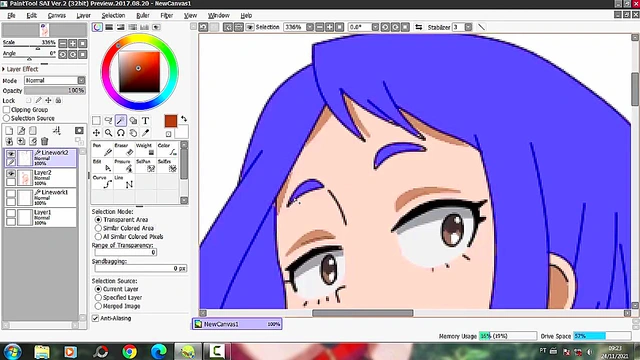The image size is (640, 360).
Task: Select the Zoom magnifier tool
Action: click(x=108, y=133)
